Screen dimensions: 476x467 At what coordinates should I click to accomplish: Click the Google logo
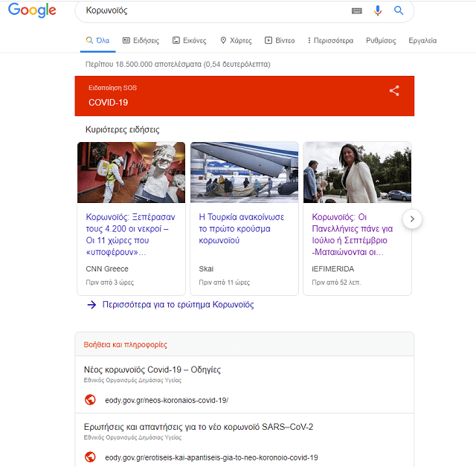click(x=32, y=10)
